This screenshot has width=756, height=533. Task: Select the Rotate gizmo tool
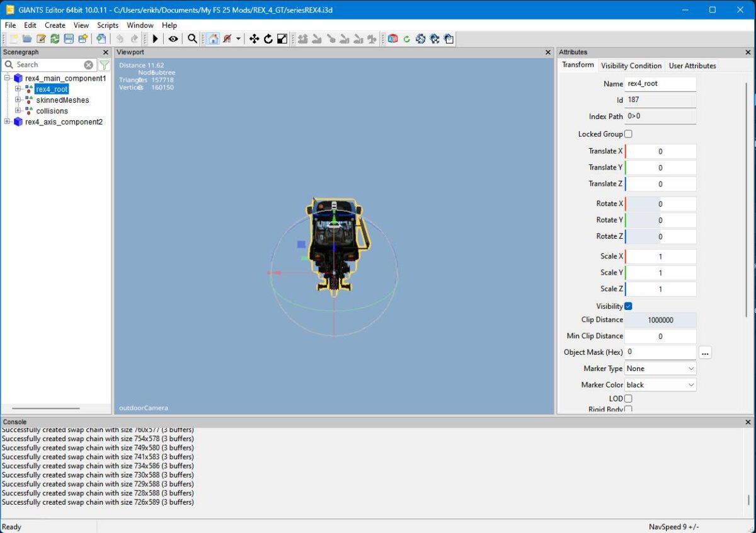coord(268,39)
